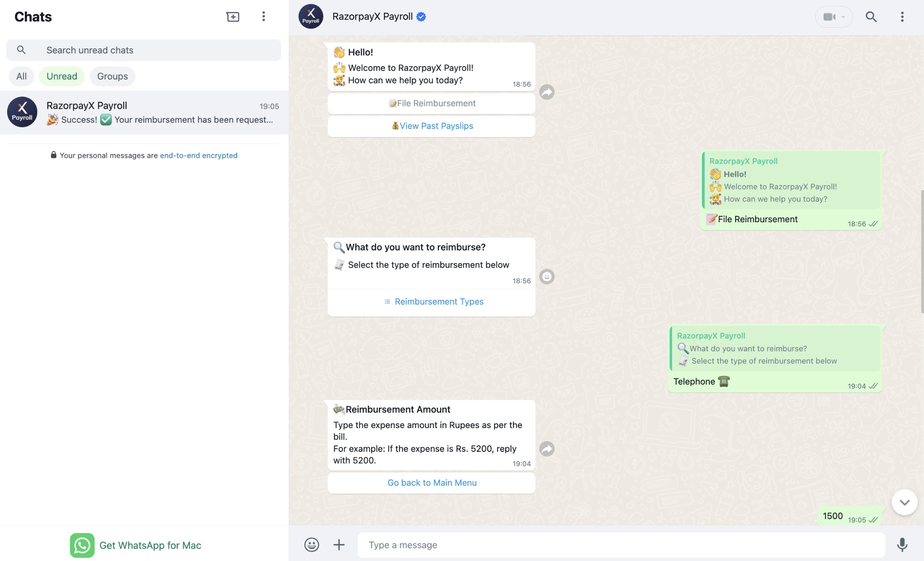Show All chats filter
Image resolution: width=924 pixels, height=561 pixels.
coord(21,76)
